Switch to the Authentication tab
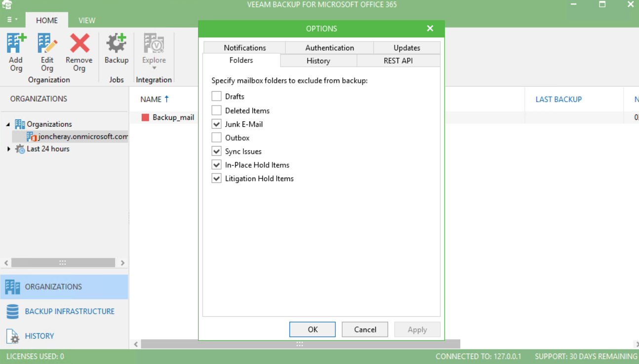This screenshot has height=364, width=639. (329, 48)
